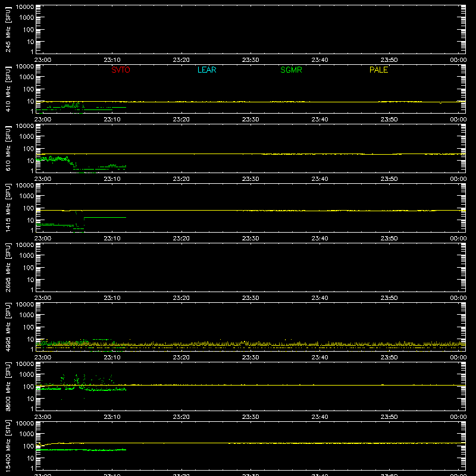The height and width of the screenshot is (476, 476).
Task: Select the "1415 MHz [SFU]" y-axis title
Action: click(8, 208)
